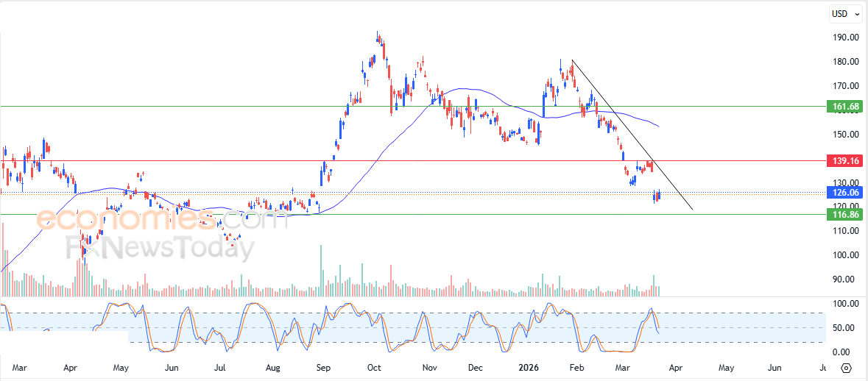Click the Sep marker on time axis
Screen dimensions: 868x381
pos(323,366)
